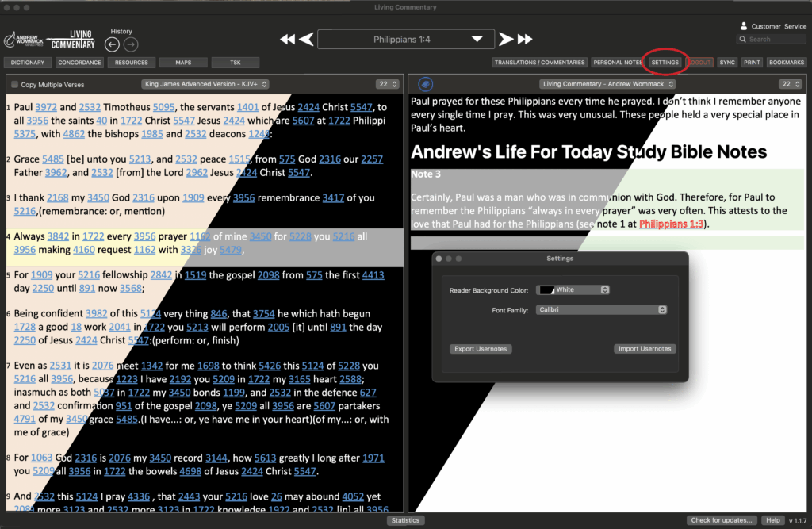This screenshot has width=812, height=529.
Task: Open the Translations / Commentaries tab
Action: click(539, 63)
